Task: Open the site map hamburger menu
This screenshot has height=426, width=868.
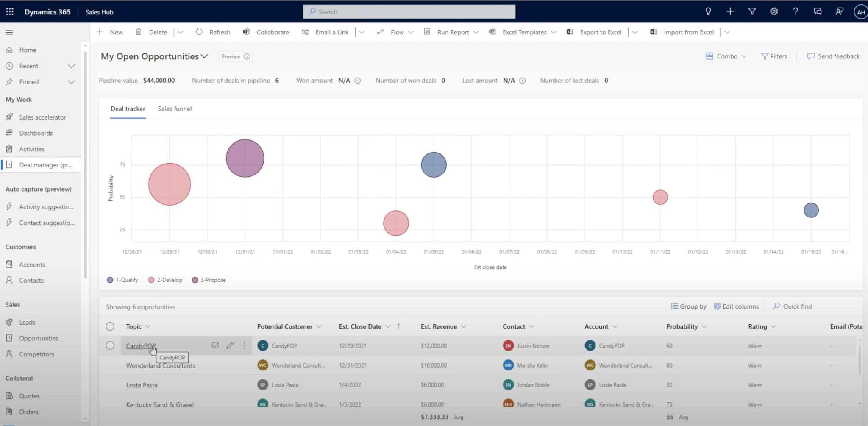Action: pyautogui.click(x=8, y=32)
